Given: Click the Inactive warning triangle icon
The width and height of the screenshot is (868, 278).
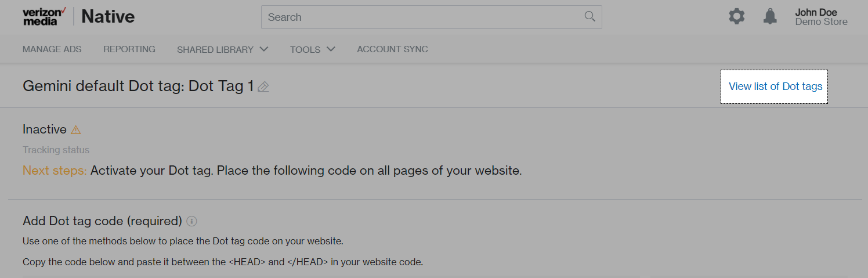Looking at the screenshot, I should point(76,130).
